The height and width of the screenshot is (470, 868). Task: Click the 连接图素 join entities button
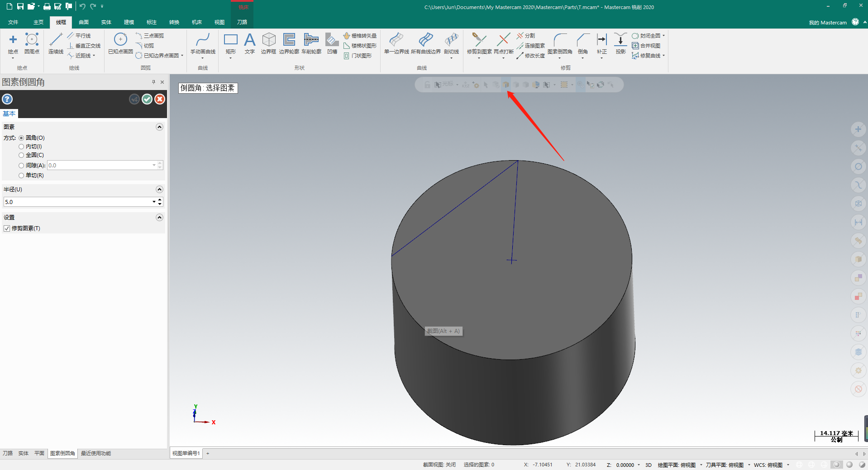point(531,46)
